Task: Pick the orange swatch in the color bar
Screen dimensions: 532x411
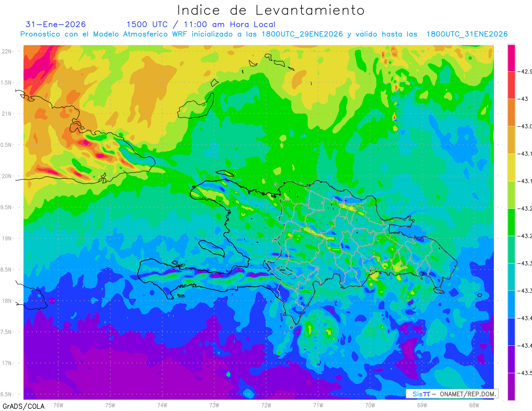Action: [511, 113]
